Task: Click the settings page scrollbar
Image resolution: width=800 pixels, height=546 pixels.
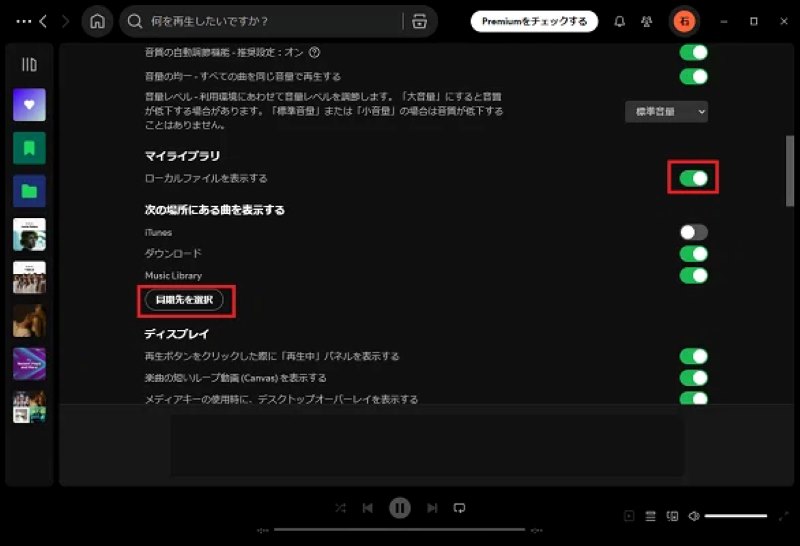Action: [x=790, y=171]
